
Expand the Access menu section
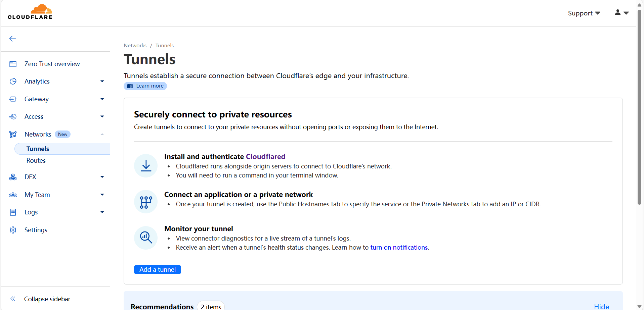(102, 117)
